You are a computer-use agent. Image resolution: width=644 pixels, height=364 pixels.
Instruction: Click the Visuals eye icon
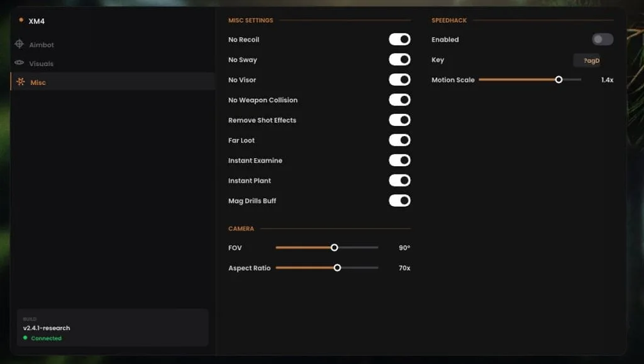click(19, 63)
